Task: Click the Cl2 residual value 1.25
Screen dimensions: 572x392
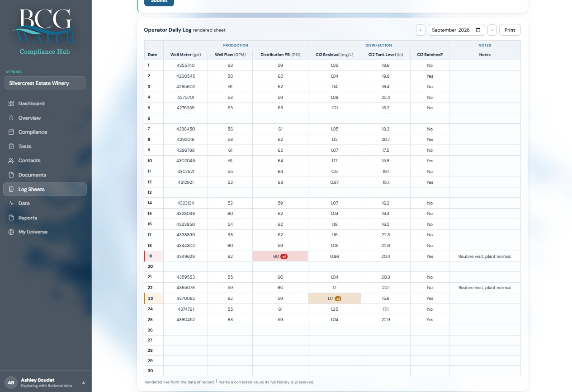Action: click(335, 309)
